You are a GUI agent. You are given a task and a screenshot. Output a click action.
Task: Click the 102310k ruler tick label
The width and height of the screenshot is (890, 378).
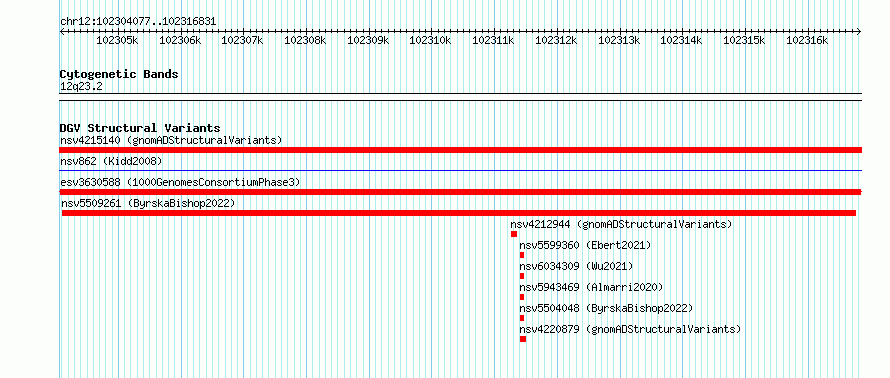[x=430, y=40]
